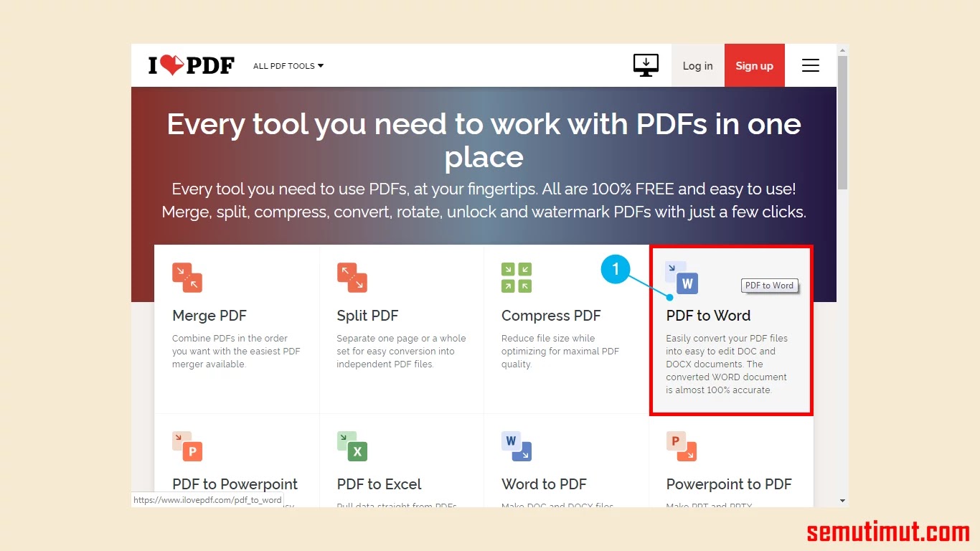
Task: Open the Split PDF title link
Action: (x=367, y=316)
